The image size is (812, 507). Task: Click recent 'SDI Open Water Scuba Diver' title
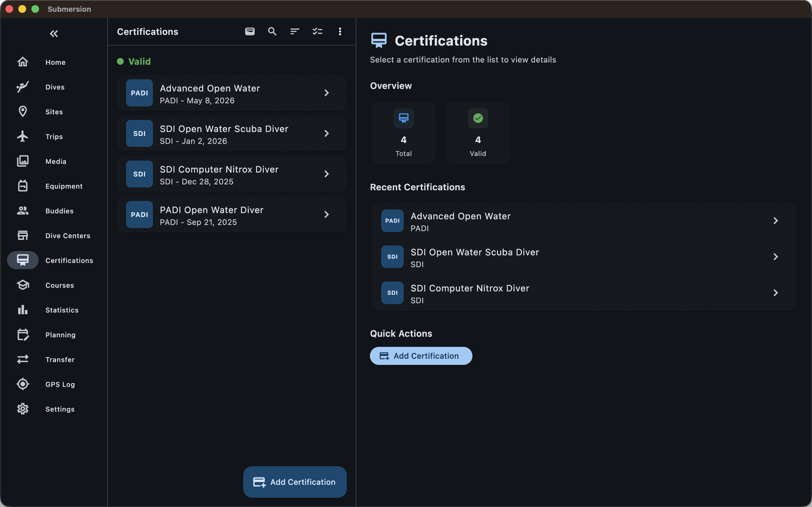pos(475,252)
